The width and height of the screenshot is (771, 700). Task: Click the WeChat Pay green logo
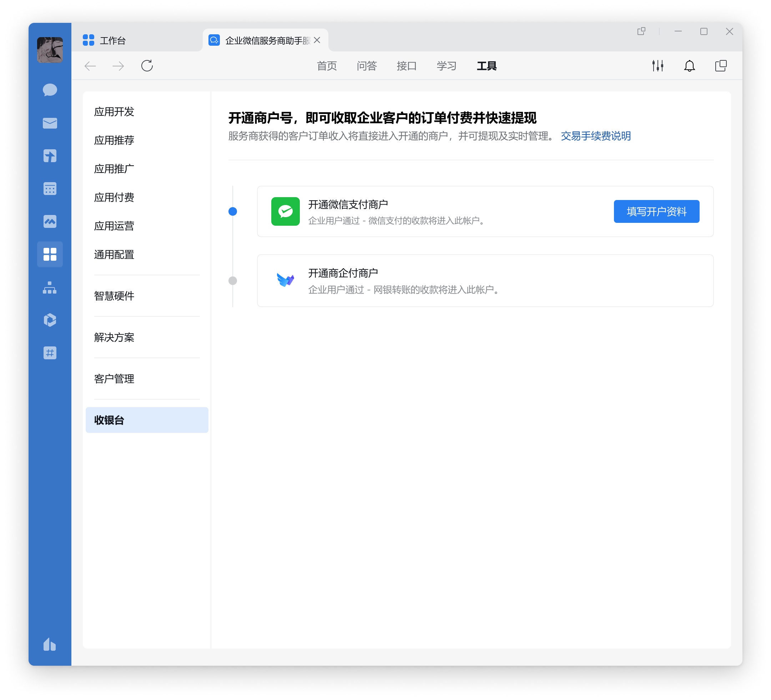click(285, 211)
